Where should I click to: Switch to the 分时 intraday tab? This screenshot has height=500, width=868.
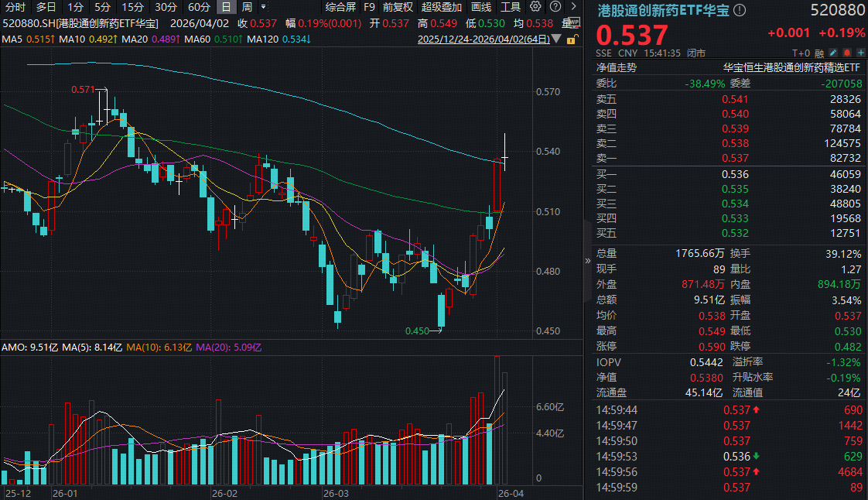click(15, 7)
